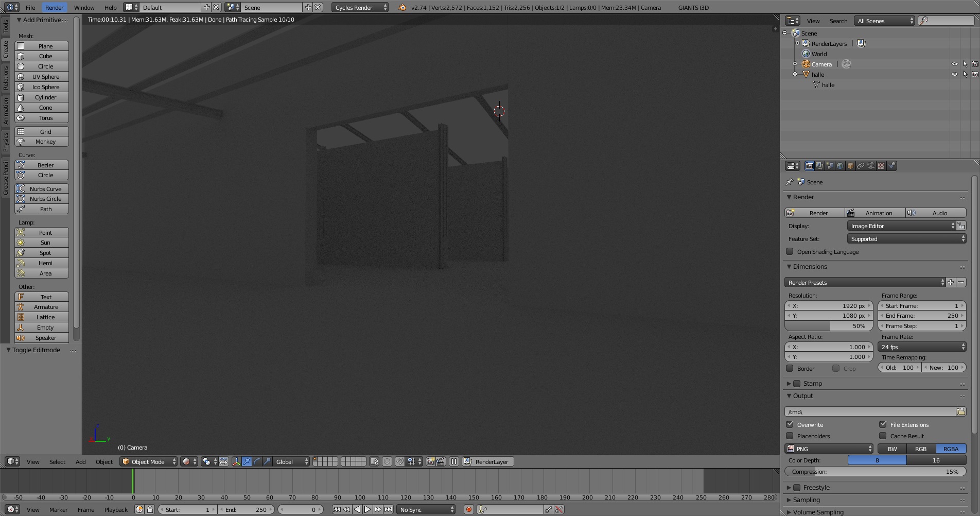The image size is (980, 516).
Task: Open the Texture properties tab (checker icon)
Action: (x=881, y=166)
